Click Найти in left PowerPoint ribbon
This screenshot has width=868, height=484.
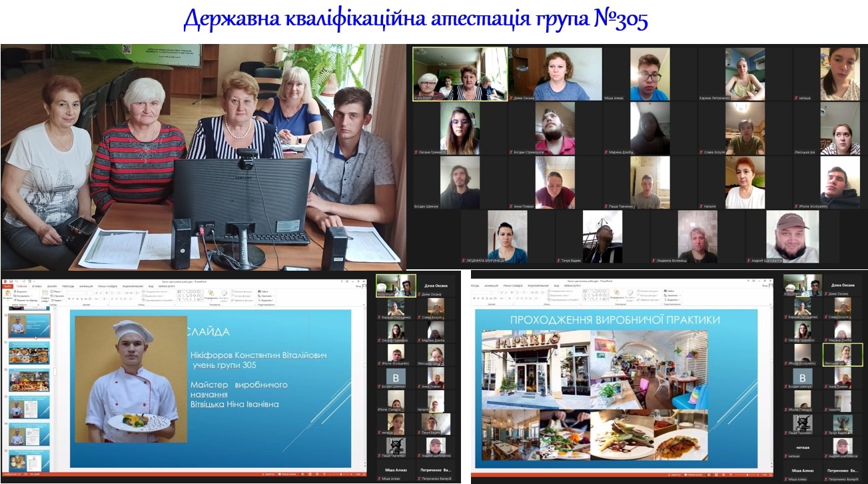(263, 291)
